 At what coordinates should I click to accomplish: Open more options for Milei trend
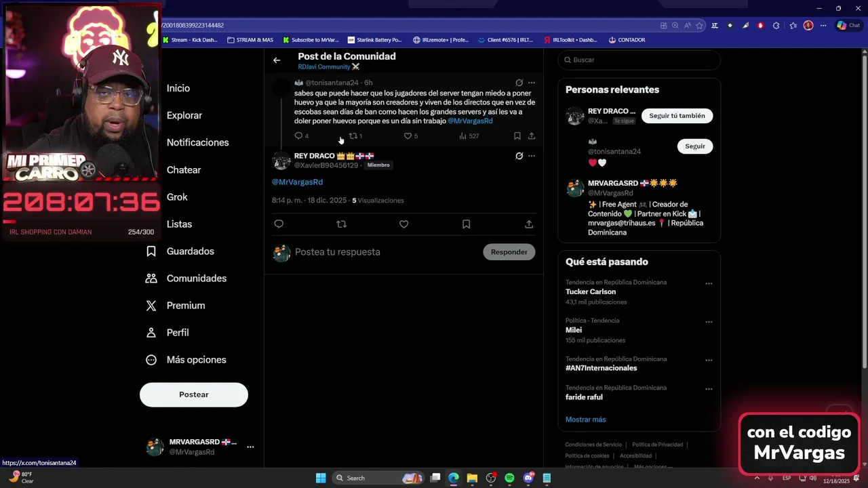point(709,322)
